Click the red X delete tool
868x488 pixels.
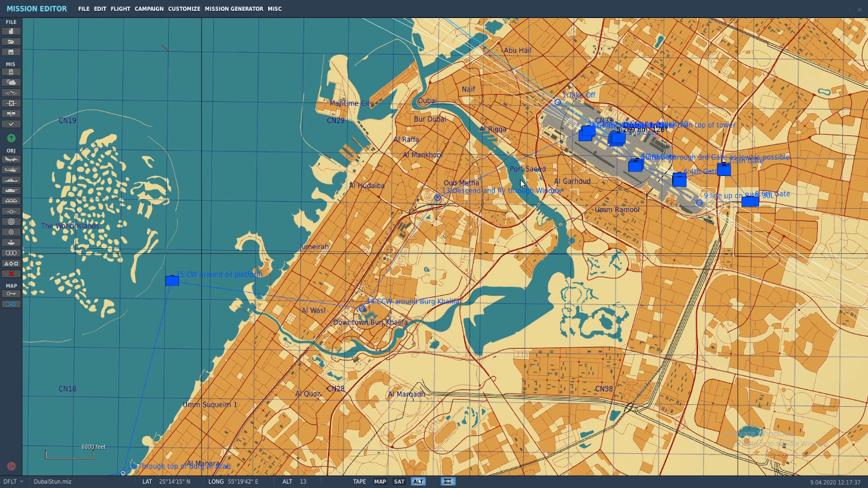(x=11, y=274)
